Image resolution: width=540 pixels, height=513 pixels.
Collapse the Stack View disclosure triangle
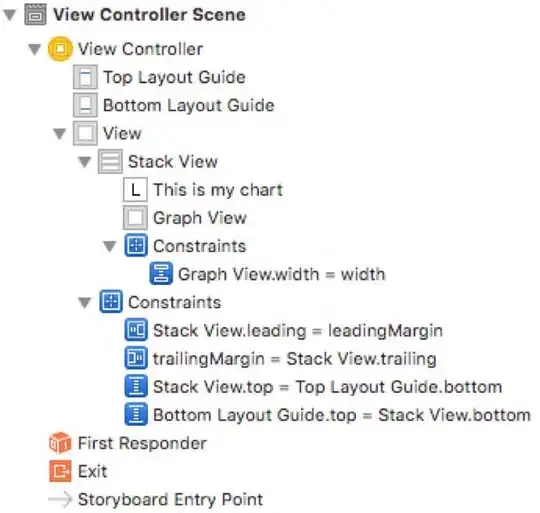click(x=85, y=161)
